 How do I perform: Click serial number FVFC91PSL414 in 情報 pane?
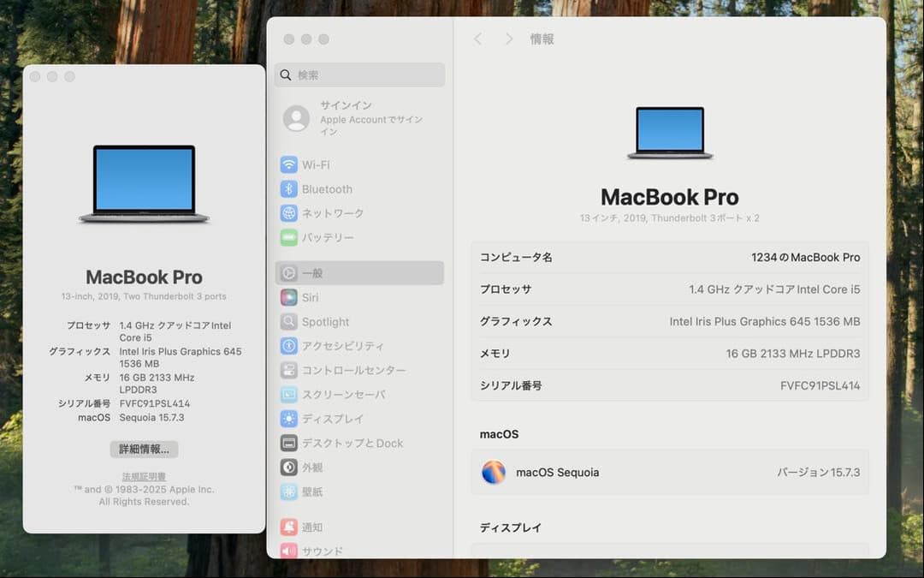(x=820, y=385)
